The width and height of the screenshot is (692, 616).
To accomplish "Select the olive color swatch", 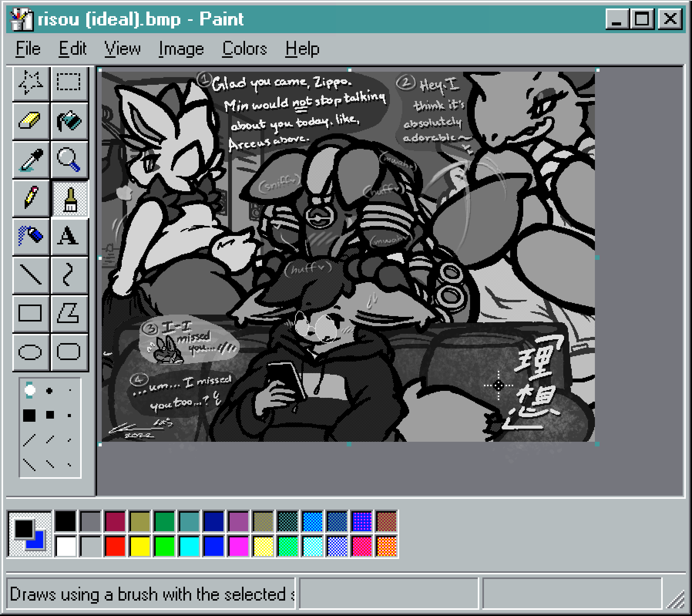I will coord(140,521).
